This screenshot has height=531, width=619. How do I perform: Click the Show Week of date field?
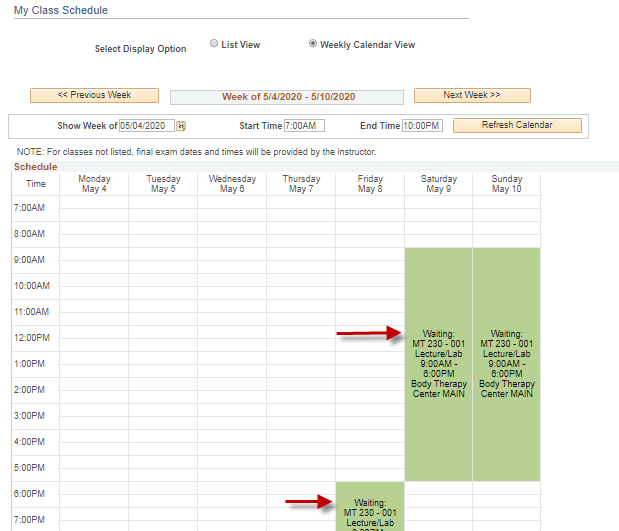147,126
